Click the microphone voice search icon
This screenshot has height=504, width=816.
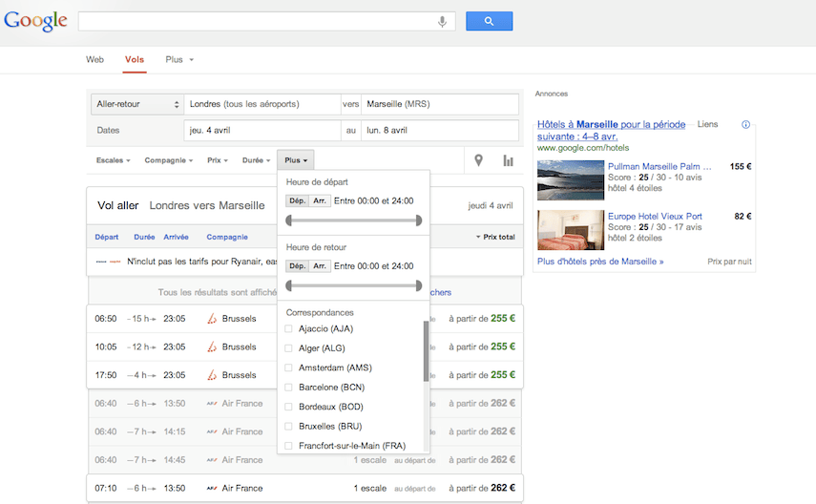(x=442, y=21)
